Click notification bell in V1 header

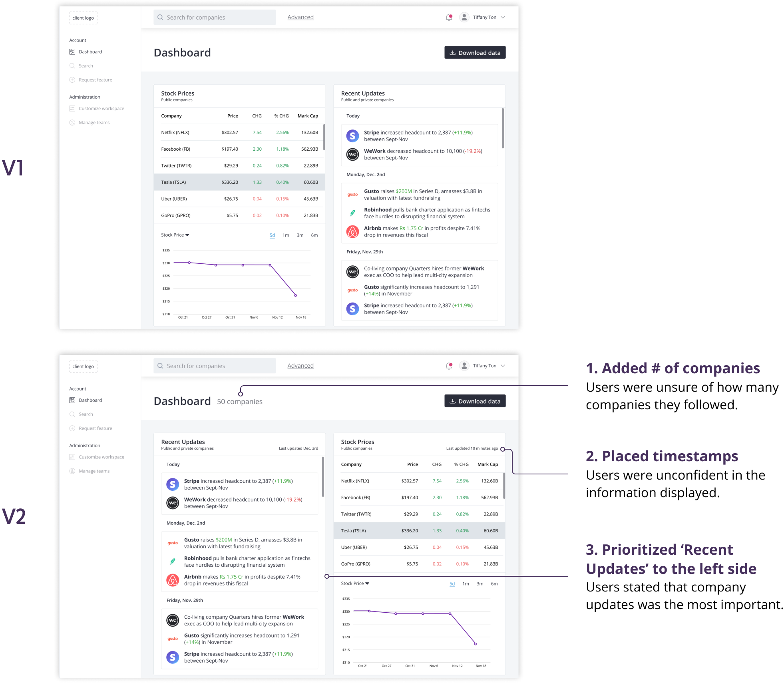(x=449, y=17)
